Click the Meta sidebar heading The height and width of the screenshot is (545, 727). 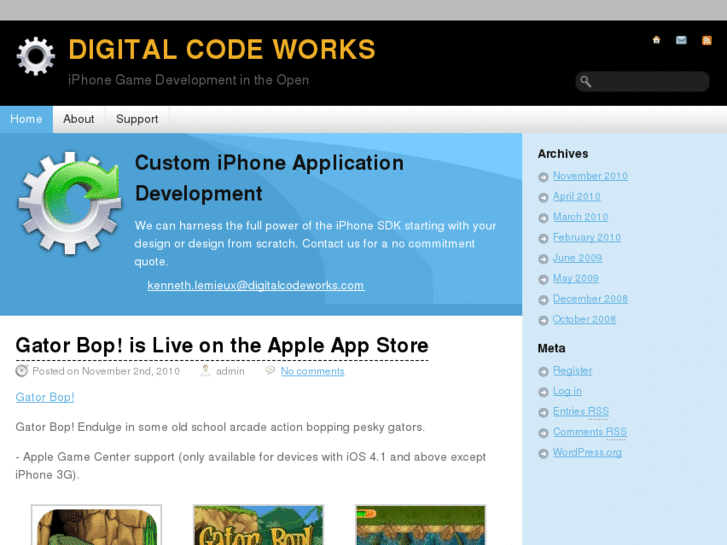[x=551, y=348]
